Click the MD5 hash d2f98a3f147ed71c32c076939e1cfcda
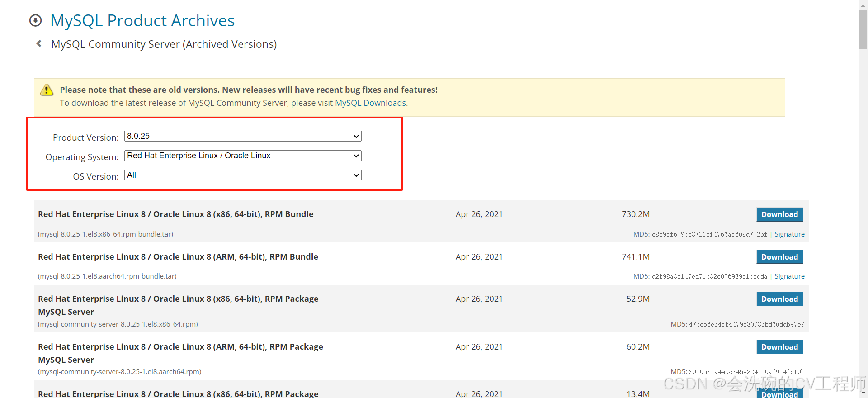Image resolution: width=868 pixels, height=398 pixels. tap(709, 276)
